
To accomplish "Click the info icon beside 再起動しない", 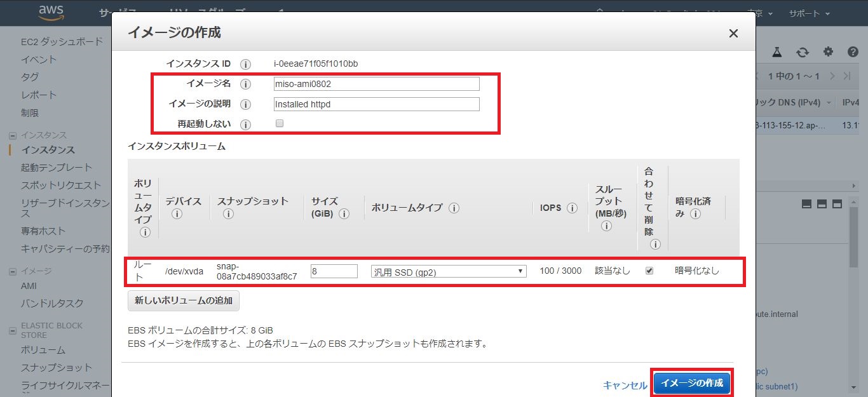I will 246,124.
